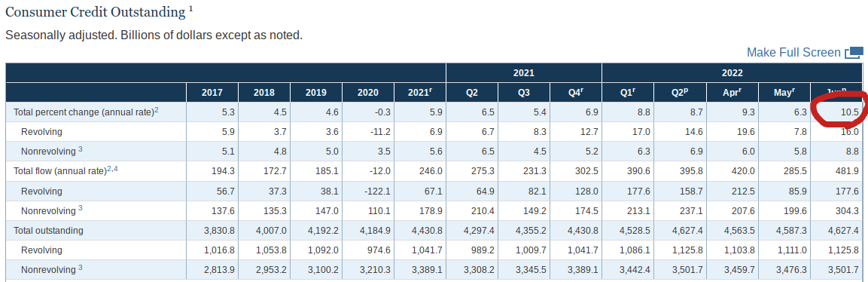Click the Total flow (annual rate) row label
This screenshot has width=868, height=282.
59,171
